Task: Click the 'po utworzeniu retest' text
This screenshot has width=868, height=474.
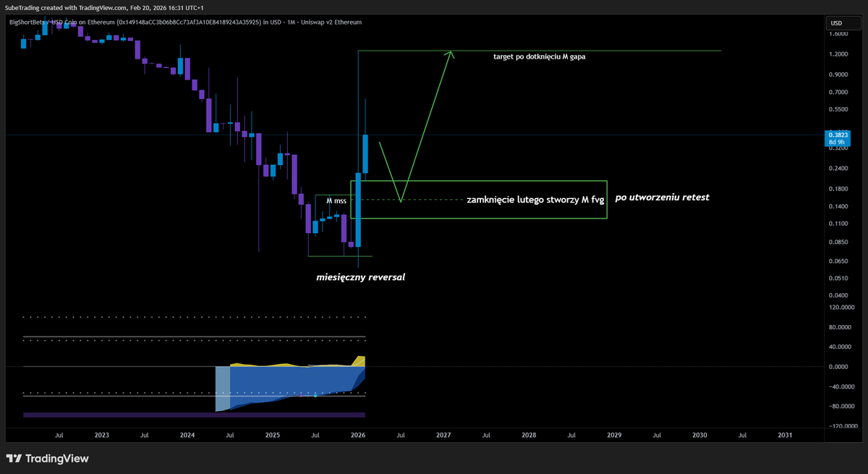Action: pyautogui.click(x=662, y=197)
